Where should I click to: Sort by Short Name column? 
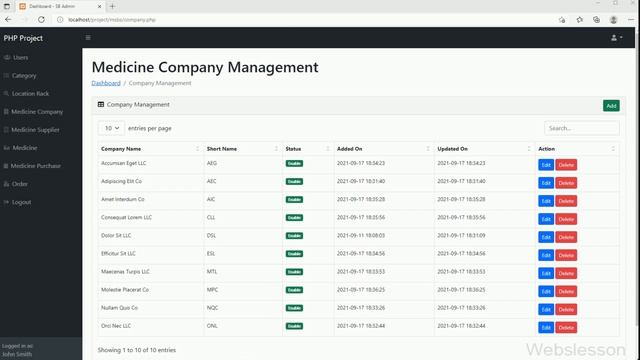click(242, 149)
